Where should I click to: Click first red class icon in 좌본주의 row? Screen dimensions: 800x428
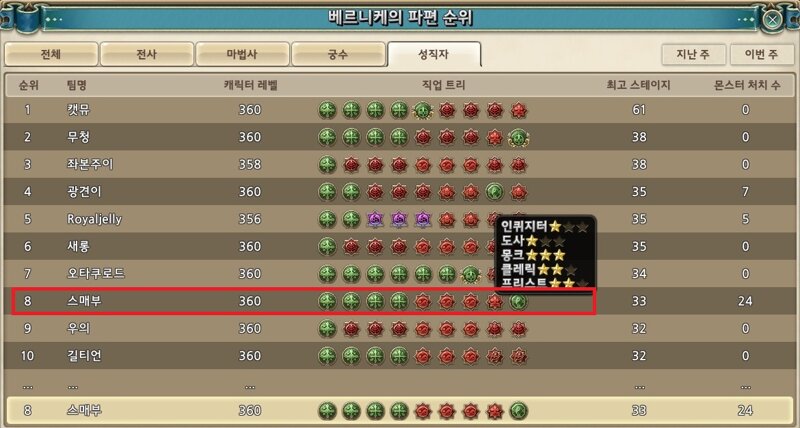tap(352, 164)
